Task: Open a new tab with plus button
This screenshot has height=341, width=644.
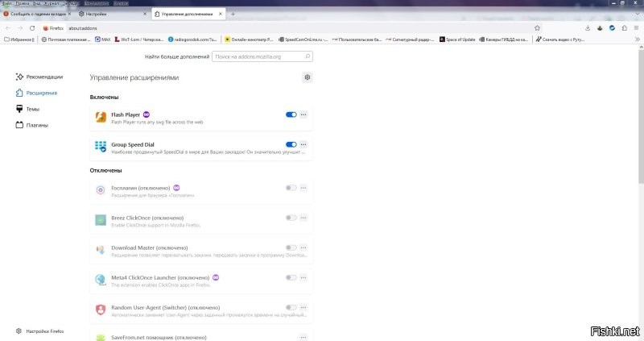Action: [x=233, y=14]
